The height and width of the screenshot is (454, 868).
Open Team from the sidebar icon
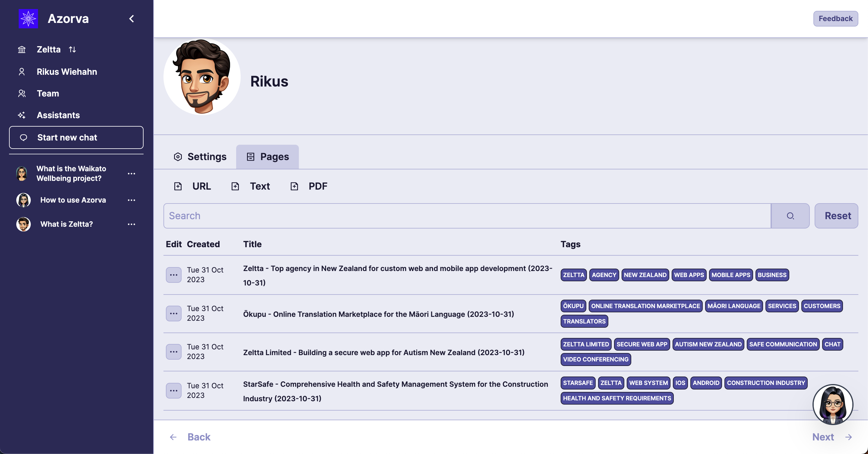(22, 93)
